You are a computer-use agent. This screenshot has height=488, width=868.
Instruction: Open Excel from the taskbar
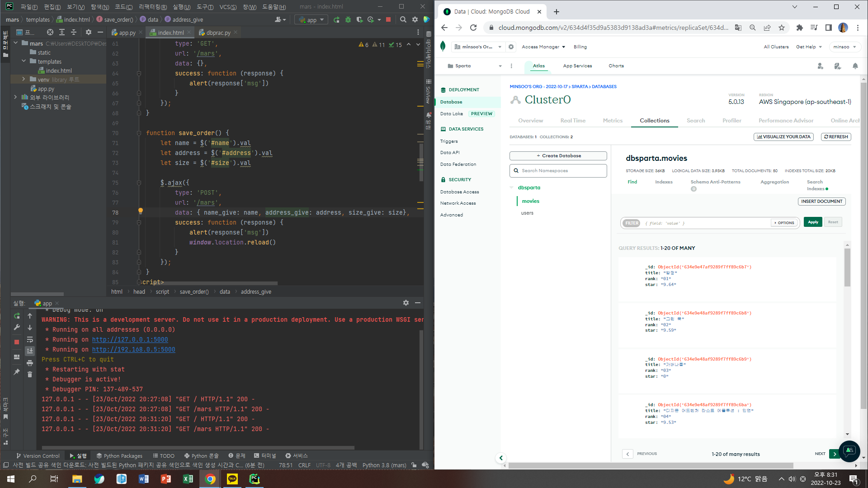pos(188,479)
